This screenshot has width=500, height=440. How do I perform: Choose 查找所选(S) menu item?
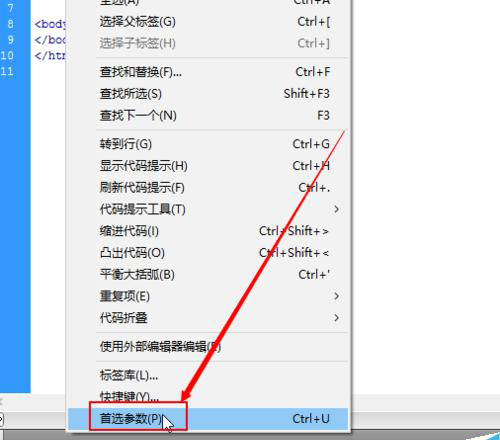pos(208,94)
